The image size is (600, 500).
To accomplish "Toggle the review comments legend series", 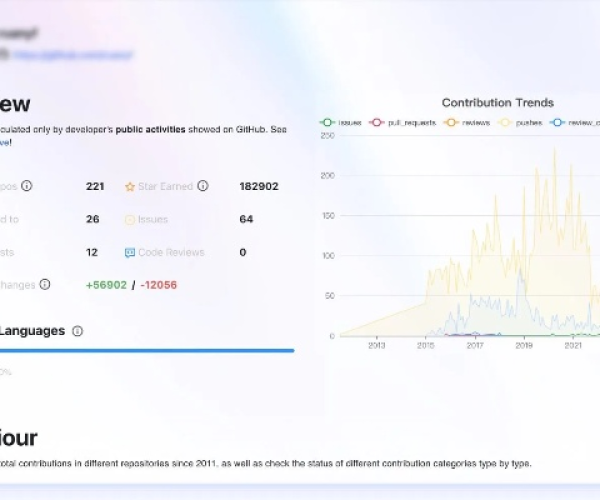I will 575,122.
